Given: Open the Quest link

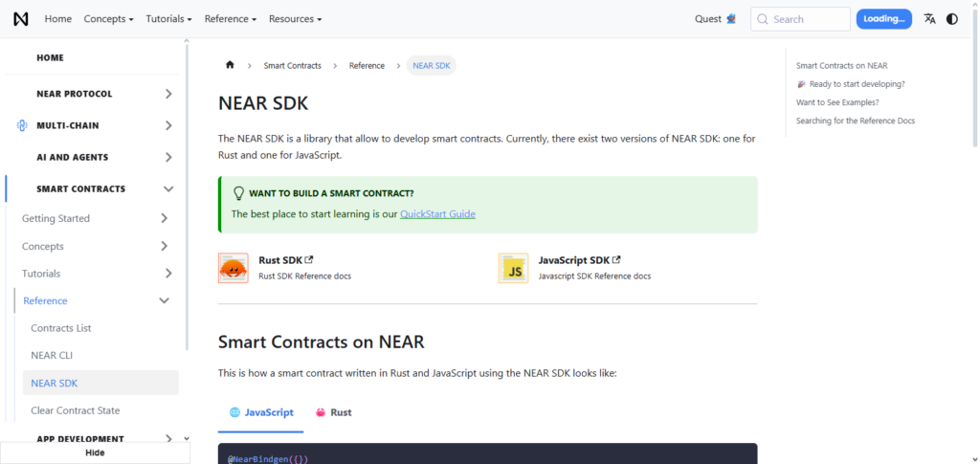Looking at the screenshot, I should pos(716,19).
